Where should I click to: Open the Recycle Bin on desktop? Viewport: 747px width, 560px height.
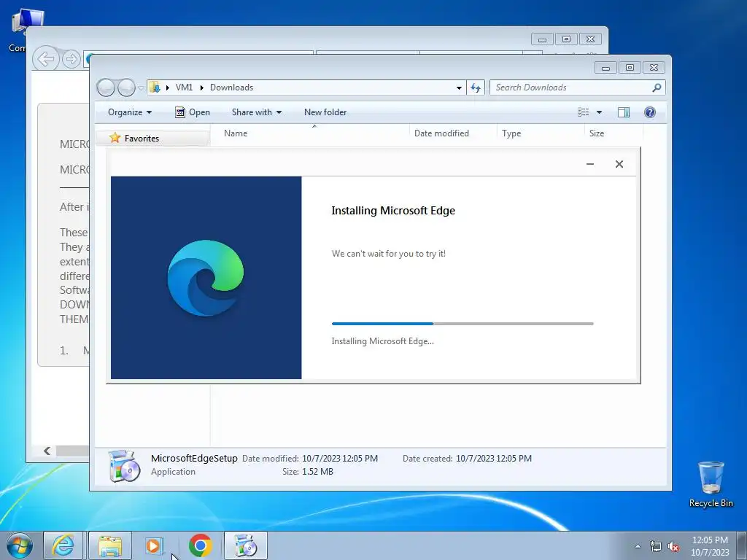[x=711, y=484]
